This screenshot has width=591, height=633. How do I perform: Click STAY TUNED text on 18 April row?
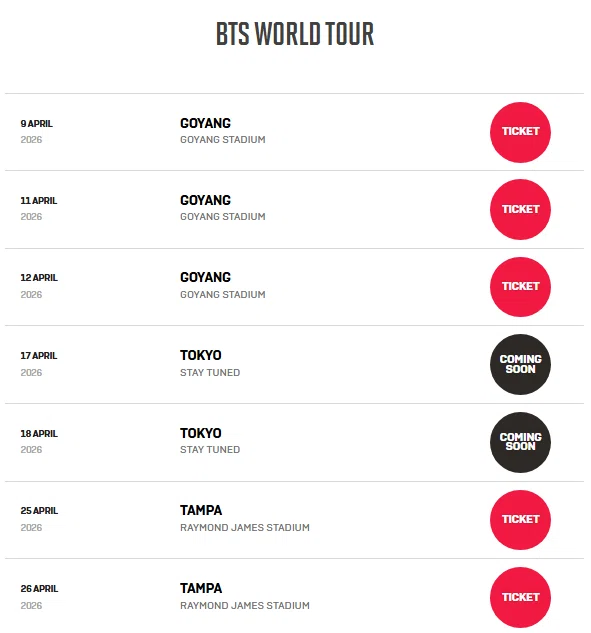point(210,450)
